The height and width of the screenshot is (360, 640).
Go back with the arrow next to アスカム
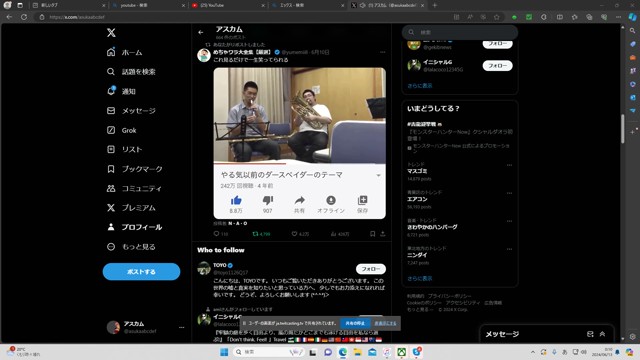coord(201,32)
